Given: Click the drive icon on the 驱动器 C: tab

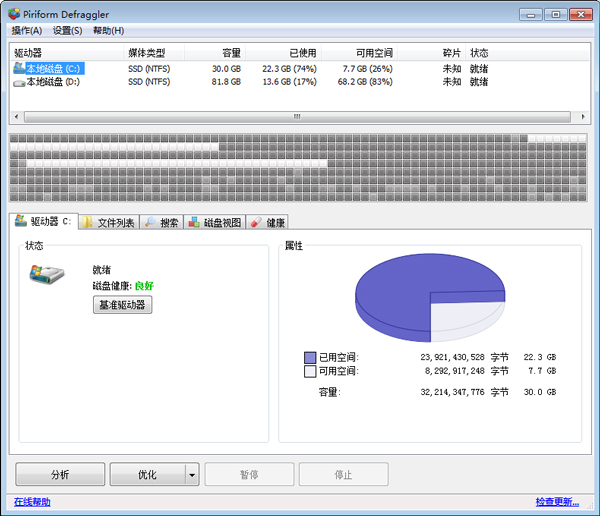Looking at the screenshot, I should point(21,220).
